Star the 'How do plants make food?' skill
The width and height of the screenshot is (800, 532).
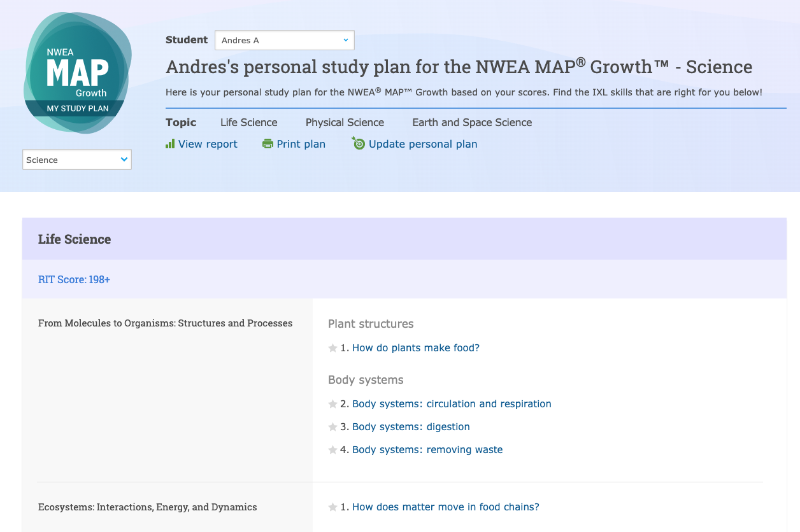pyautogui.click(x=332, y=348)
